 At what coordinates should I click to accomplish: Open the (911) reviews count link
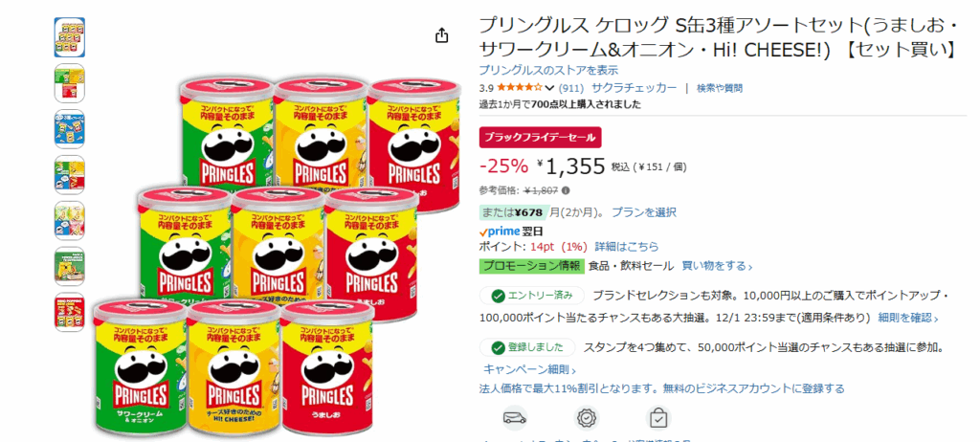pos(571,88)
